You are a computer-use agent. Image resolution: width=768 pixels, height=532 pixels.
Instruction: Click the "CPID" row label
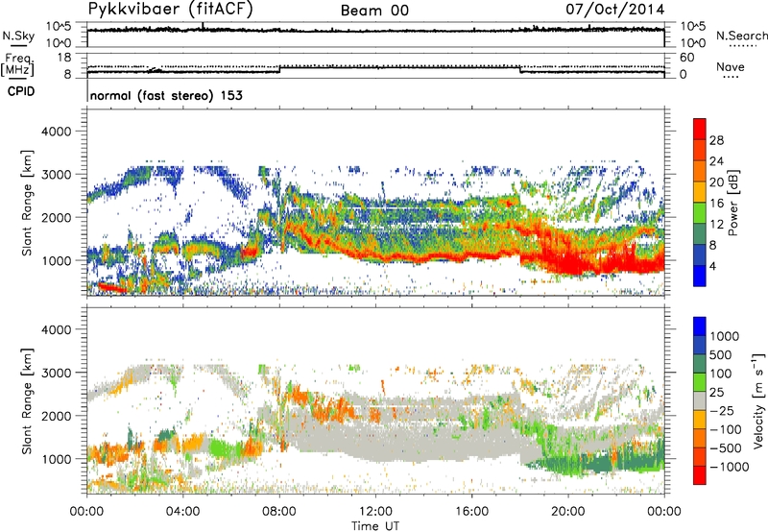[x=21, y=91]
